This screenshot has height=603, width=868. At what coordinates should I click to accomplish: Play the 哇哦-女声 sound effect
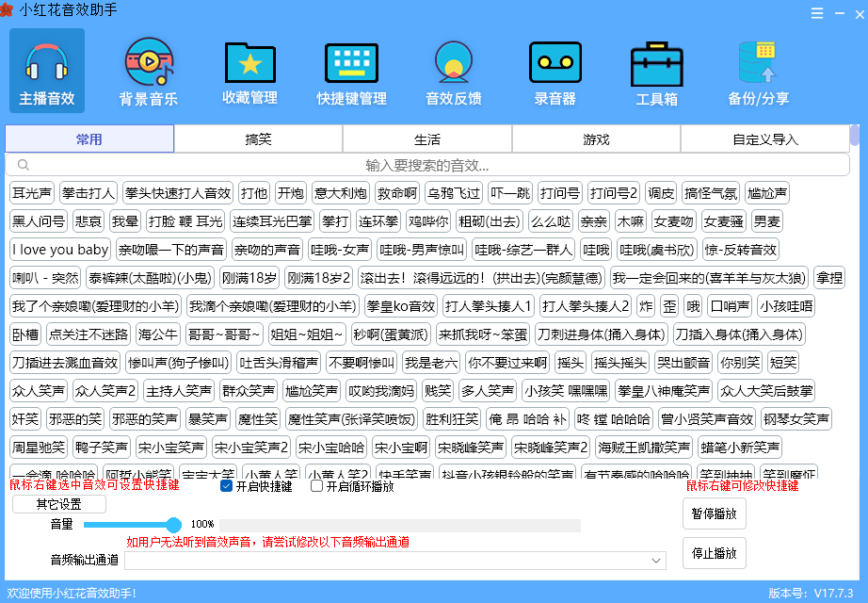pos(340,250)
